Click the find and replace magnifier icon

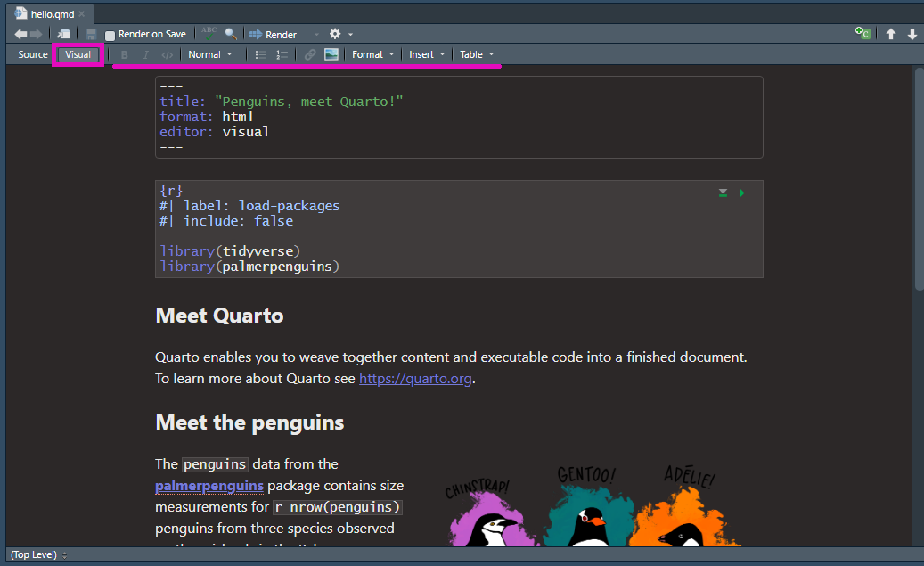(231, 34)
